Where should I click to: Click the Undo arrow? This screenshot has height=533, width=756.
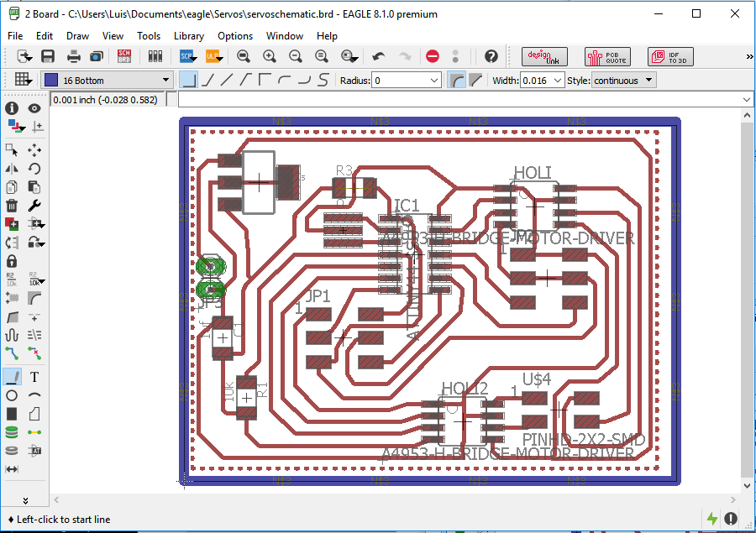(x=379, y=57)
